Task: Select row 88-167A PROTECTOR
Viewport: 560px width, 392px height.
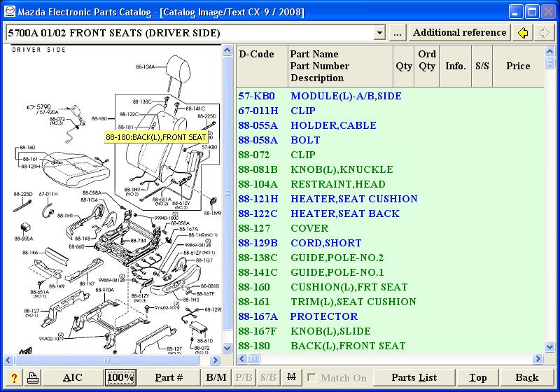Action: [390, 316]
